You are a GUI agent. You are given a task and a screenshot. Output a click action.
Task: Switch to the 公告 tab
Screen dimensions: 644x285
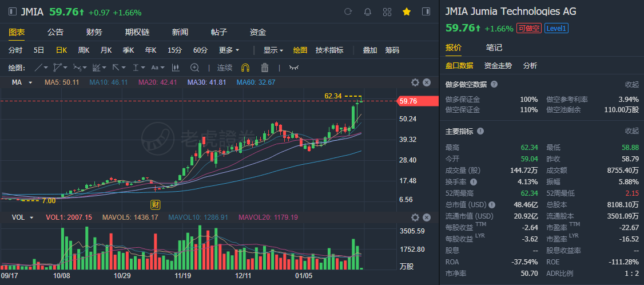55,32
